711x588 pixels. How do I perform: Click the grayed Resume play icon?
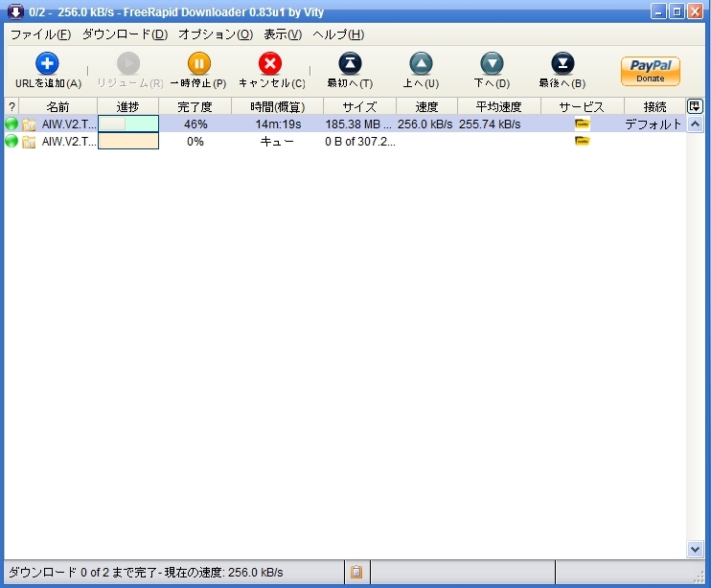(128, 63)
